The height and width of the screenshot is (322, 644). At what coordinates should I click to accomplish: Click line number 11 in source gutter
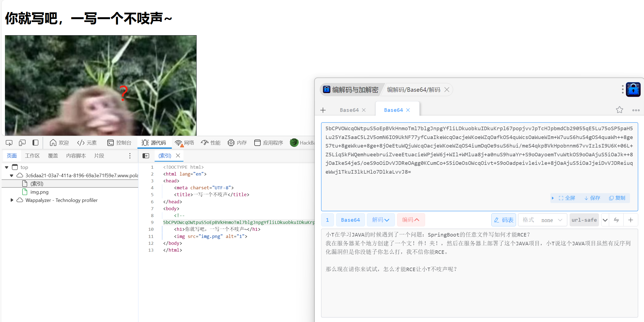click(x=151, y=236)
